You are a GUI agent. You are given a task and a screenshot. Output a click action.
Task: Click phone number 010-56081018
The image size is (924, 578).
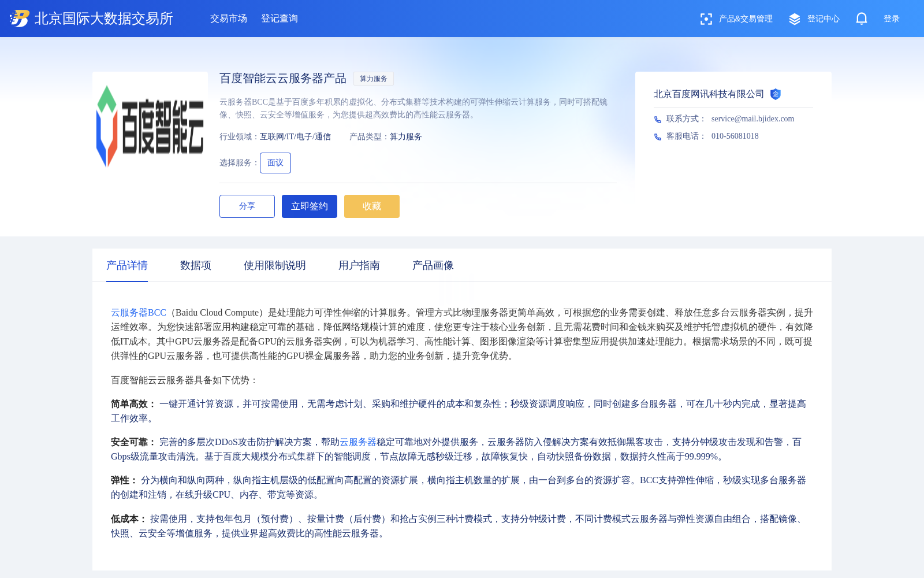pos(735,136)
